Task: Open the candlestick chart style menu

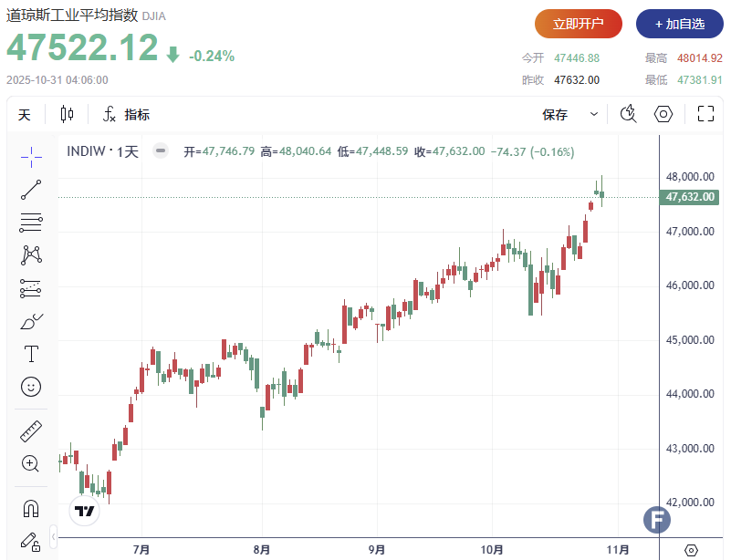Action: pos(67,114)
